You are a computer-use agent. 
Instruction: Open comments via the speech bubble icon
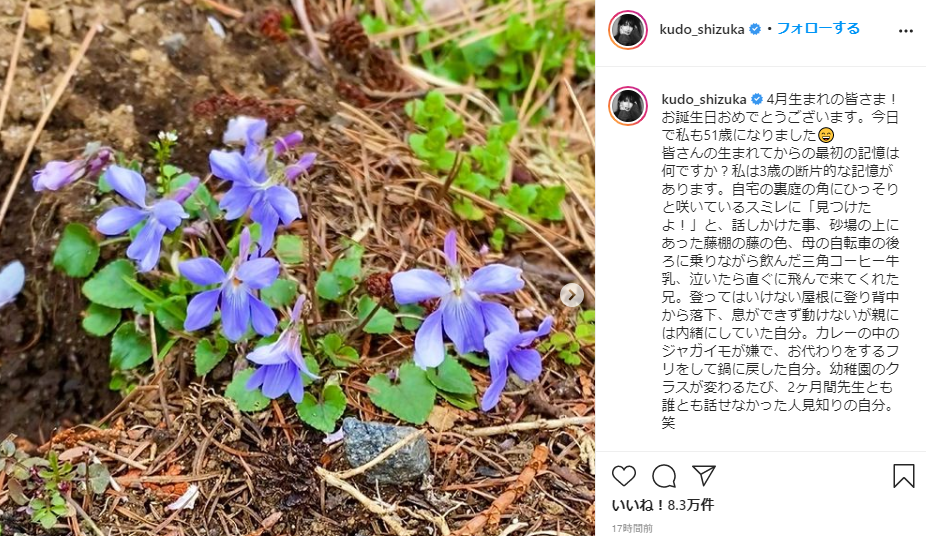[x=664, y=476]
